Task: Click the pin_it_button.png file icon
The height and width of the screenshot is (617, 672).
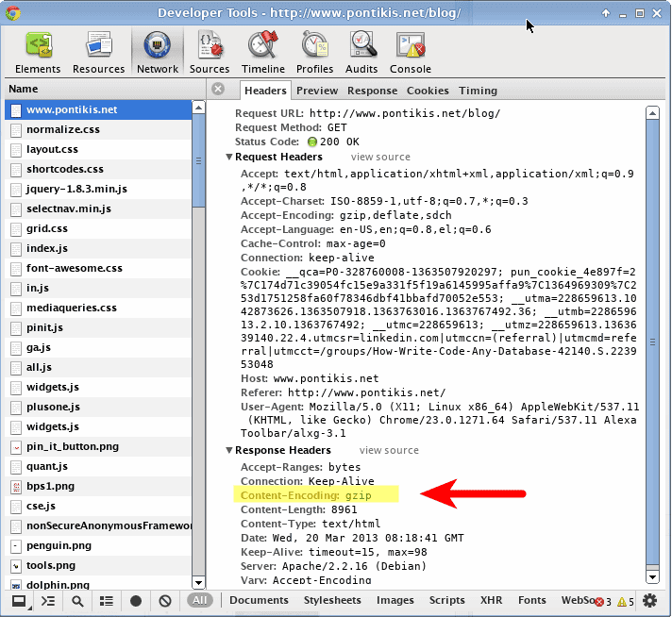Action: tap(16, 447)
